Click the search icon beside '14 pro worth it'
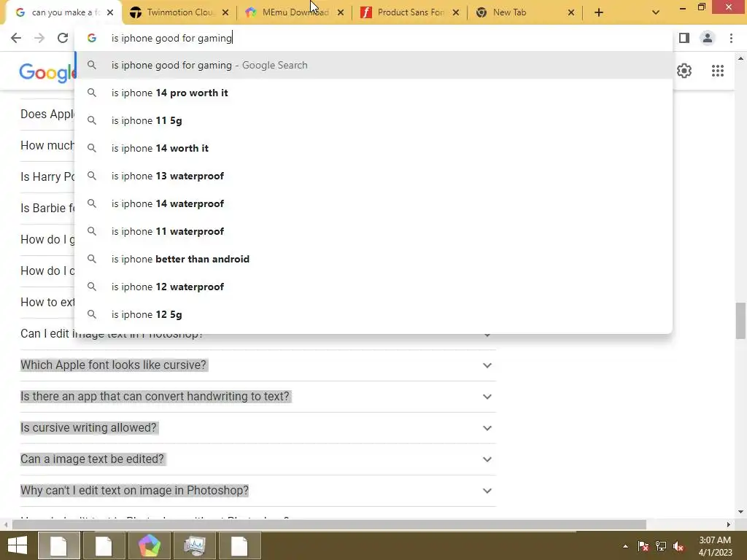 92,93
